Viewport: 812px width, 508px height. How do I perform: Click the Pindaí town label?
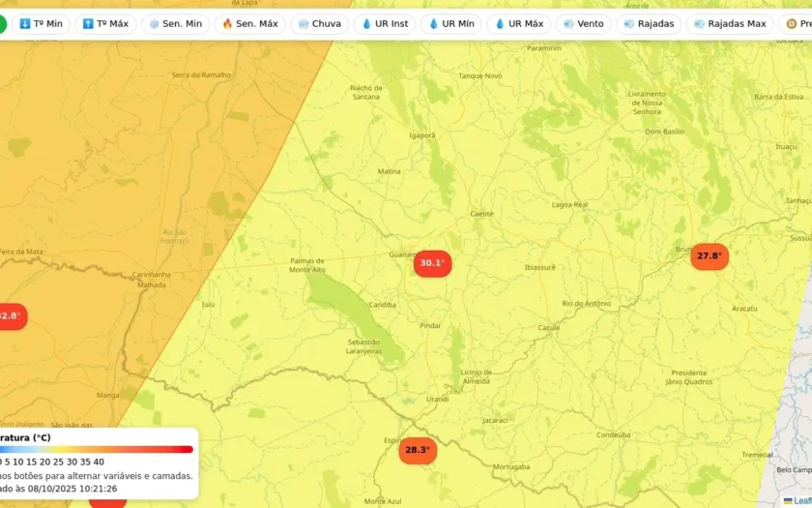click(430, 325)
